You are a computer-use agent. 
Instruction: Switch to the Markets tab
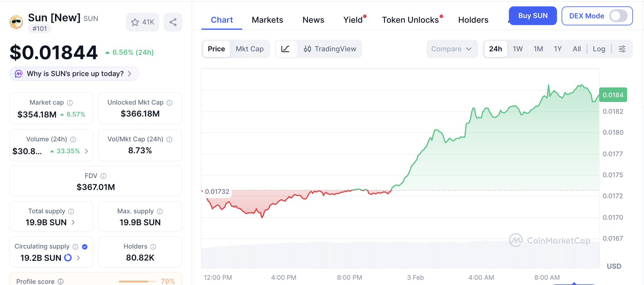coord(267,20)
